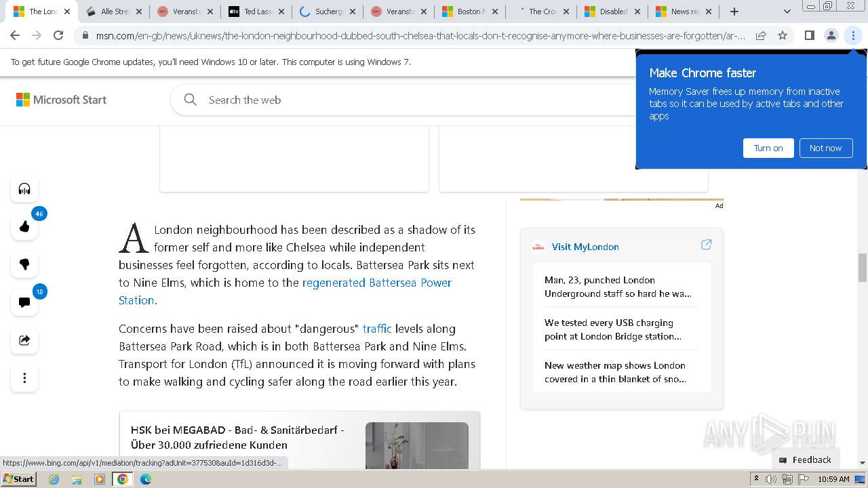Screen dimensions: 868x488
Task: Open HSK bei MEGABAD ad headline
Action: 237,437
